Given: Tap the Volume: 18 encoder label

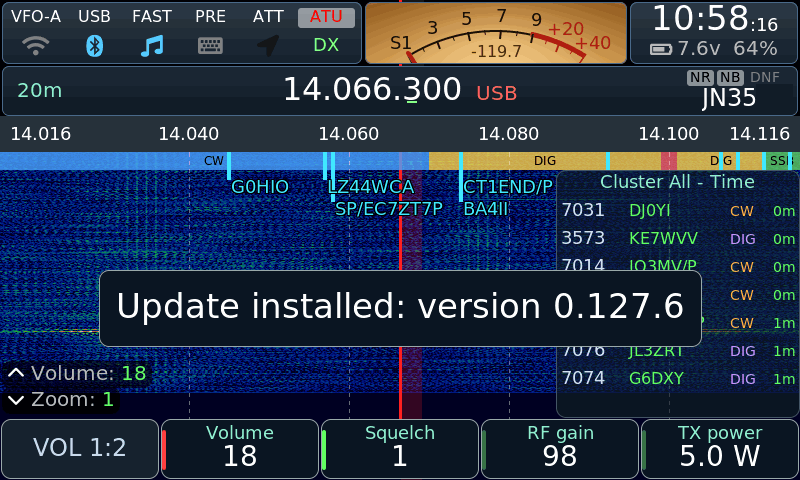Looking at the screenshot, I should click(88, 373).
